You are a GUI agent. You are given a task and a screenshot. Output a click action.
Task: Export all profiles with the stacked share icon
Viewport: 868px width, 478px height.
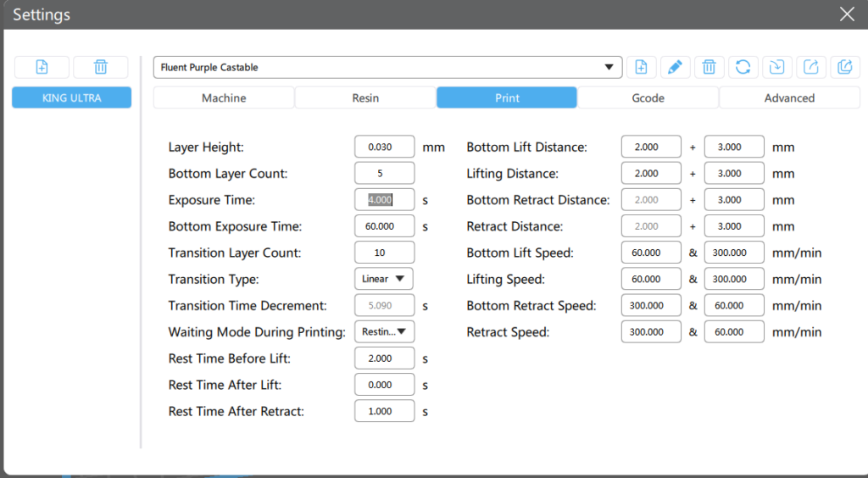coord(845,67)
